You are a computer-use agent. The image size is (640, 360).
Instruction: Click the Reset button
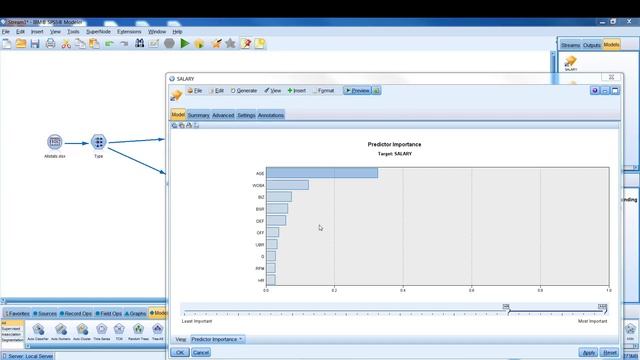tap(610, 353)
